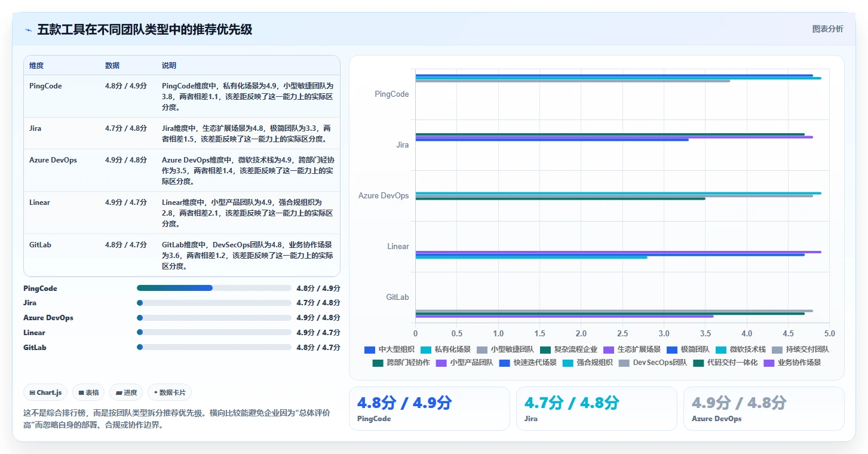
Task: Click Linear's cyan 强合规组织 bar
Action: tap(532, 257)
